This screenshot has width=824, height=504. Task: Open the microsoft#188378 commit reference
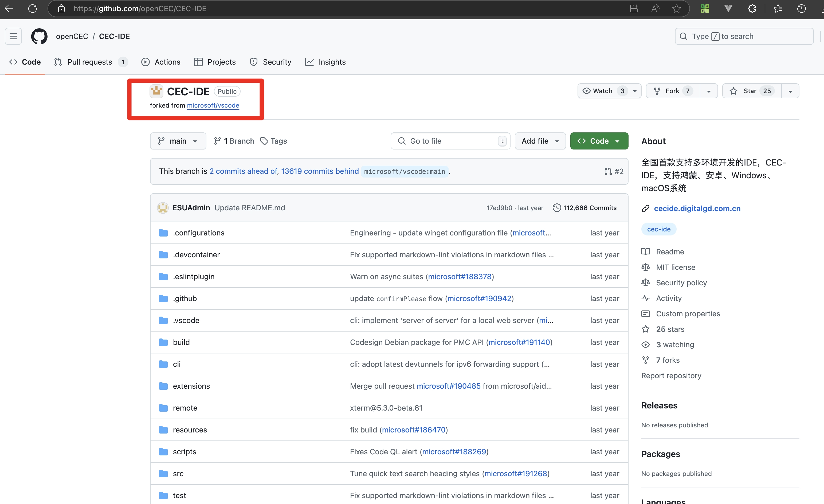(x=460, y=277)
